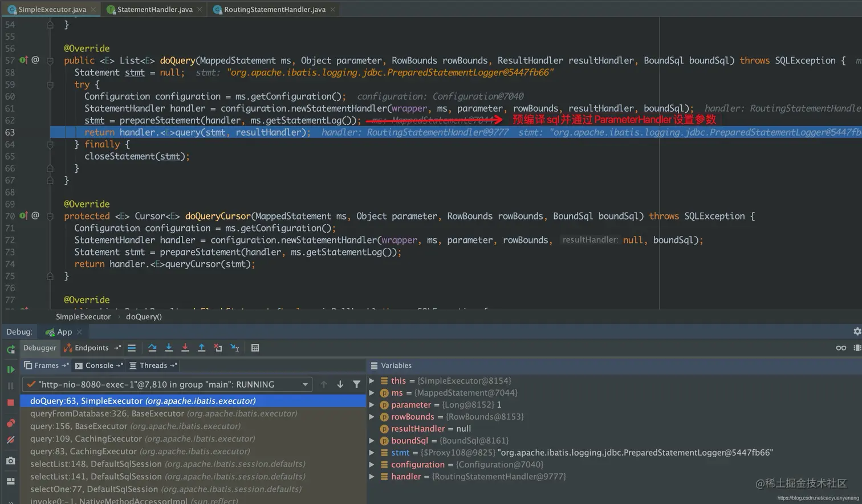Select resultHandler = null variable row
This screenshot has height=504, width=862.
tap(615, 429)
